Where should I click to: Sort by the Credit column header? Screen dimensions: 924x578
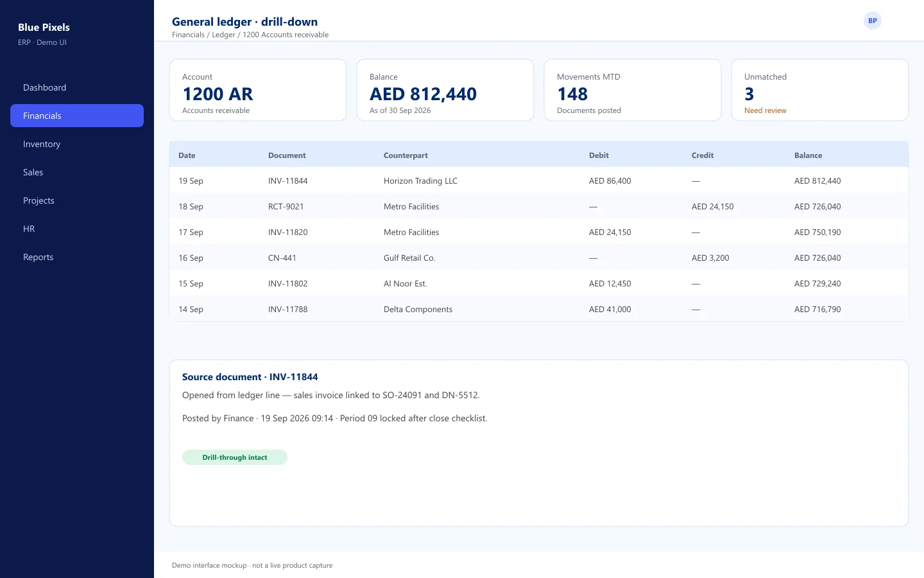703,155
